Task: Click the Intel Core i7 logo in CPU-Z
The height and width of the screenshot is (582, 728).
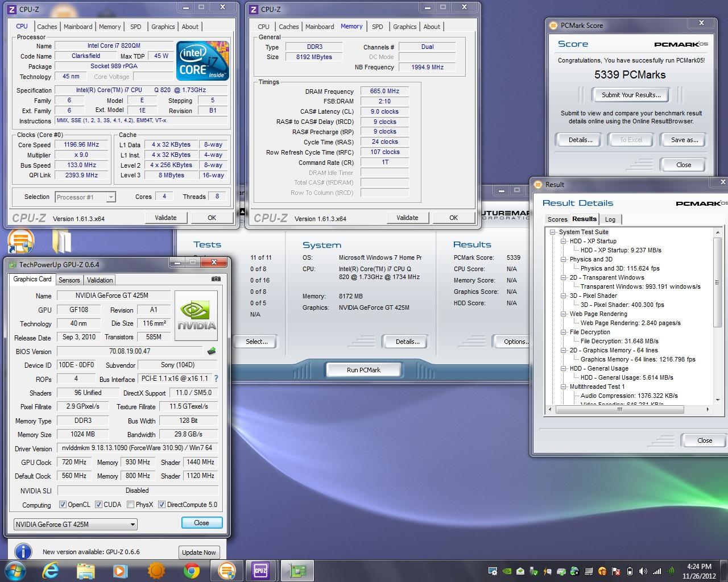Action: click(203, 60)
